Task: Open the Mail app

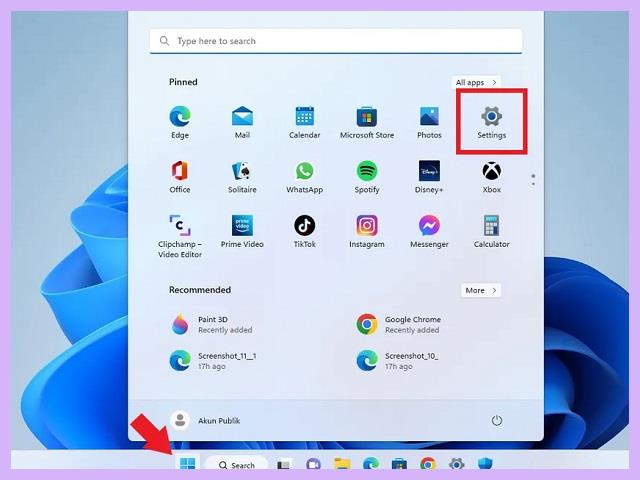Action: click(242, 122)
